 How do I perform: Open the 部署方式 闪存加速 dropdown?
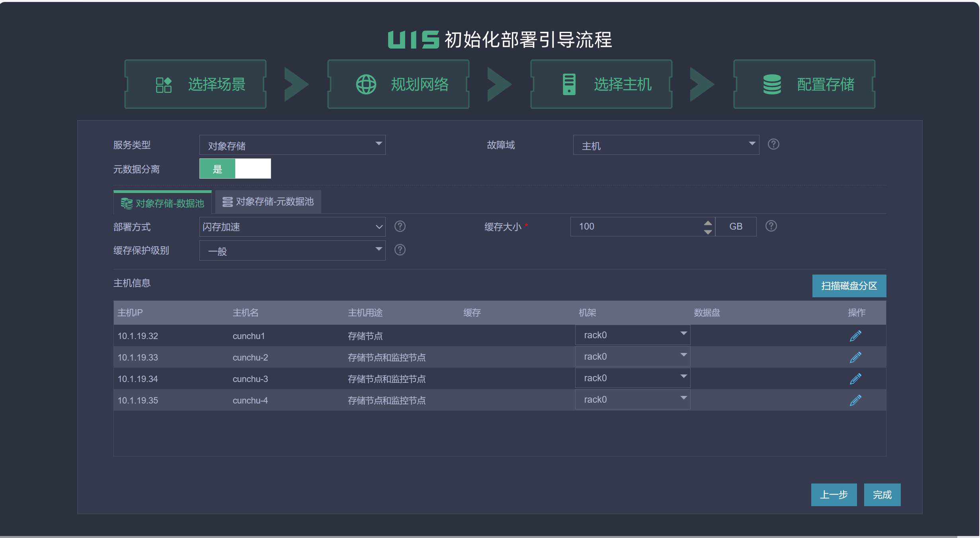point(292,227)
